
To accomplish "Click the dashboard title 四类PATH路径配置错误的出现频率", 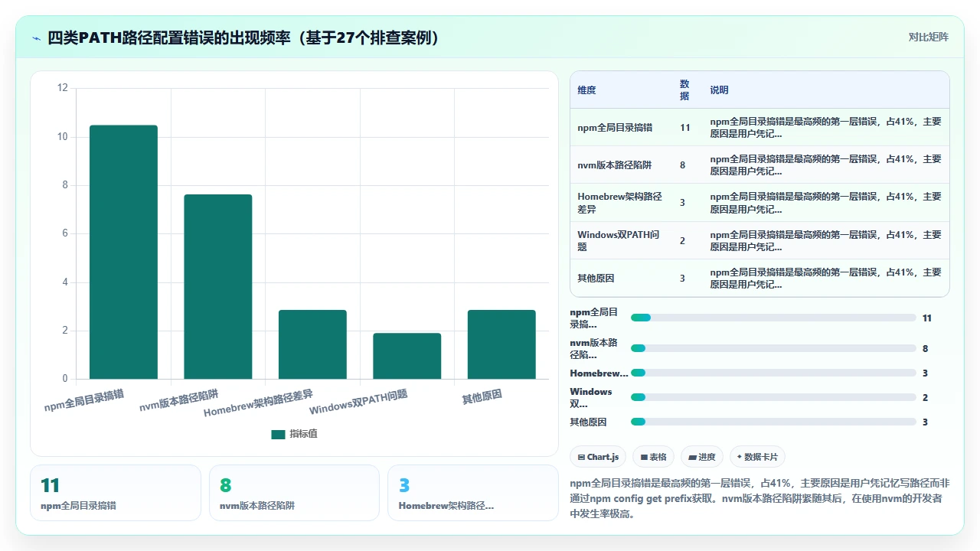I will (243, 37).
